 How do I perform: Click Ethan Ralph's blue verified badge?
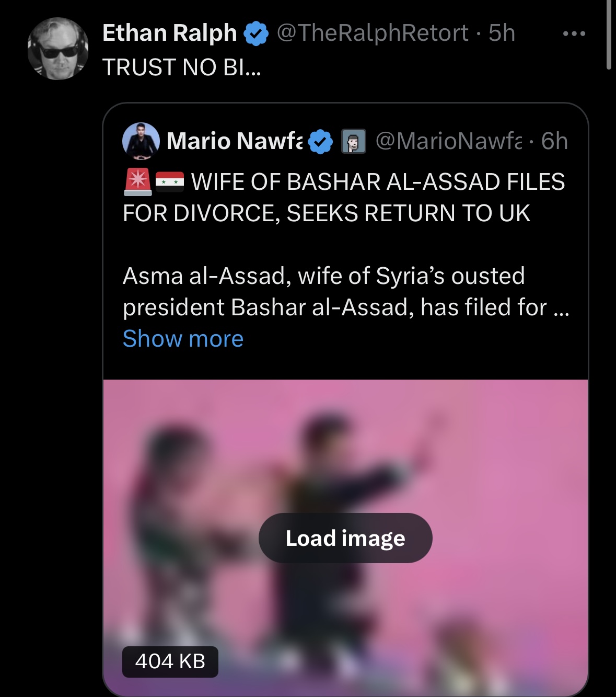coord(256,33)
